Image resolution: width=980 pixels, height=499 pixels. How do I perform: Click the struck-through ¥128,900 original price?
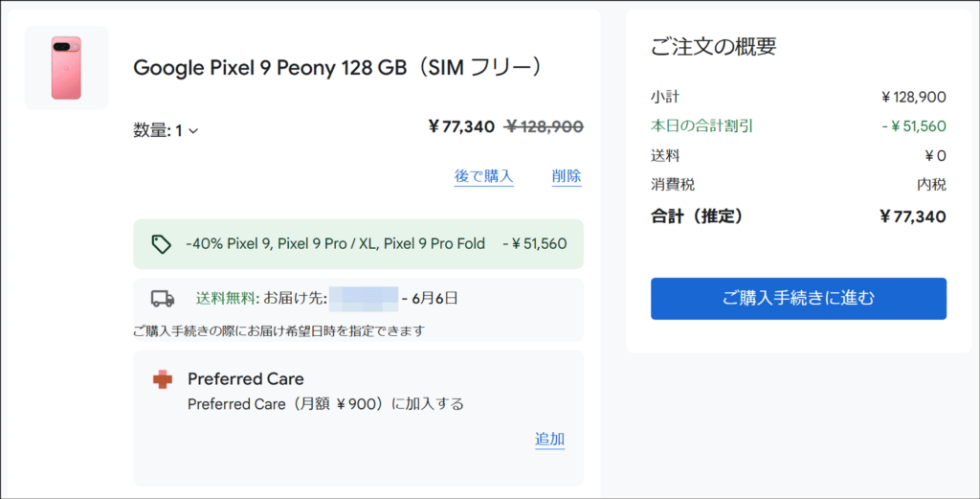545,127
